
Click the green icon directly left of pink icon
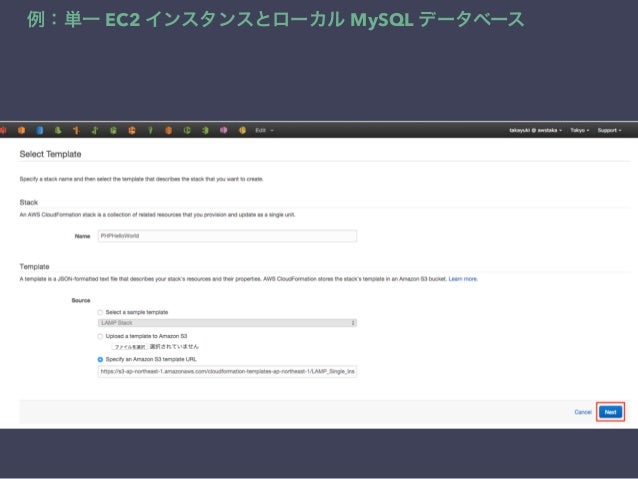pos(205,130)
